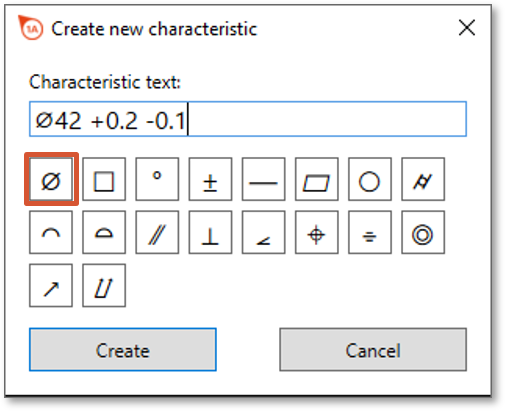Insert the perpendicularity symbol
The height and width of the screenshot is (411, 505).
point(210,232)
